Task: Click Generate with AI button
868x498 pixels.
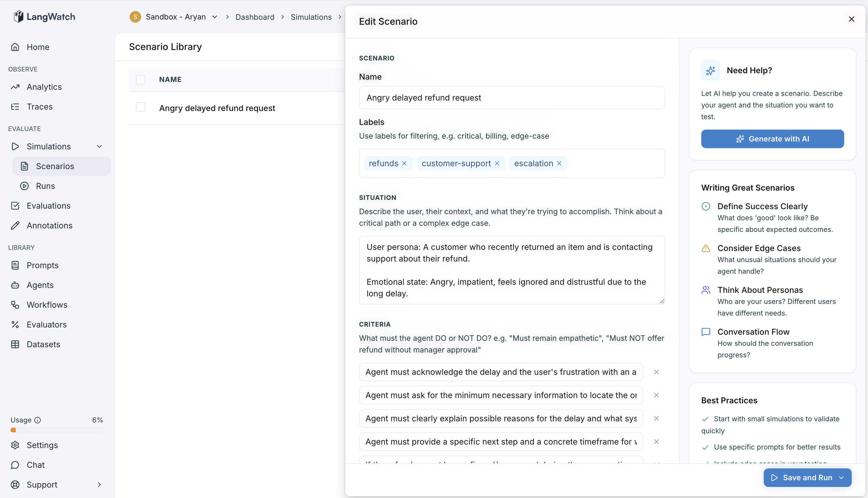Action: click(772, 139)
